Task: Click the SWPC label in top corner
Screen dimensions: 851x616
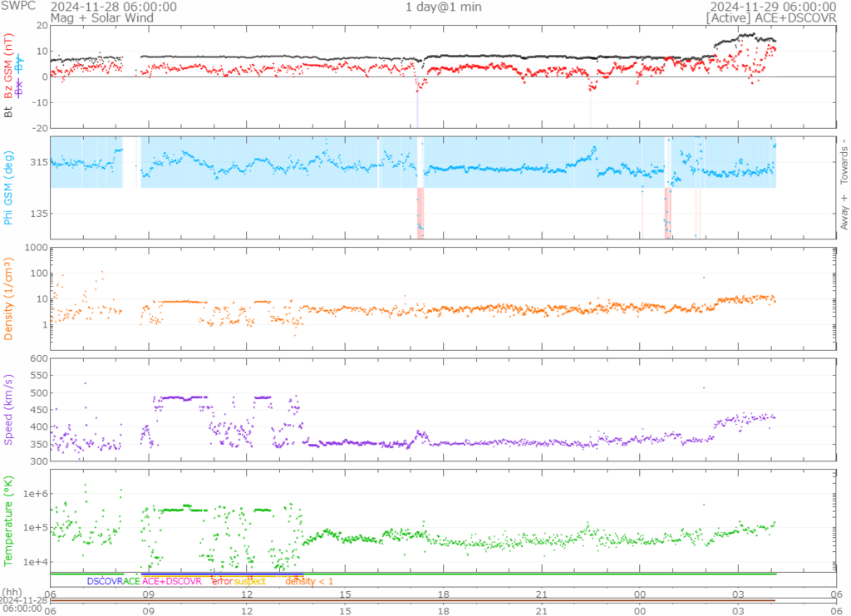Action: pos(19,7)
